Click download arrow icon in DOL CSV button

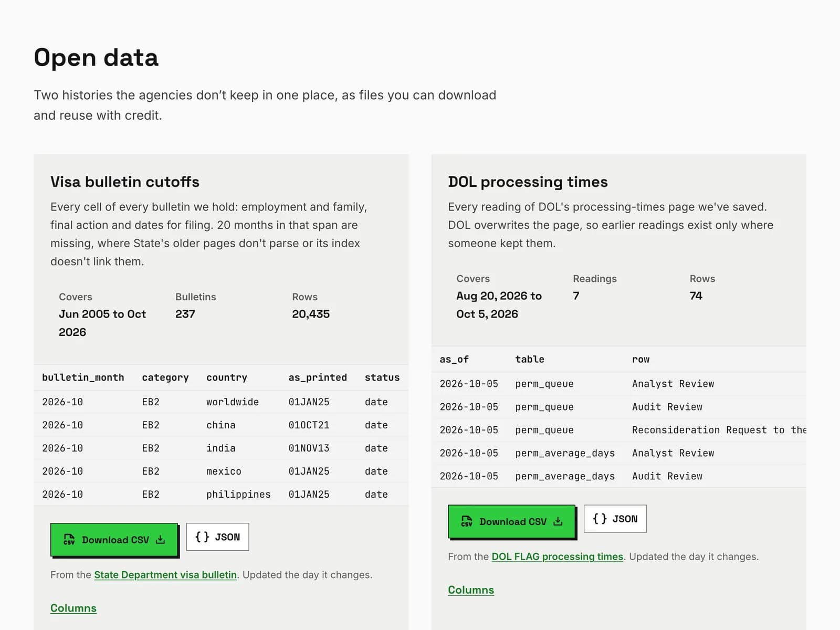(x=558, y=521)
